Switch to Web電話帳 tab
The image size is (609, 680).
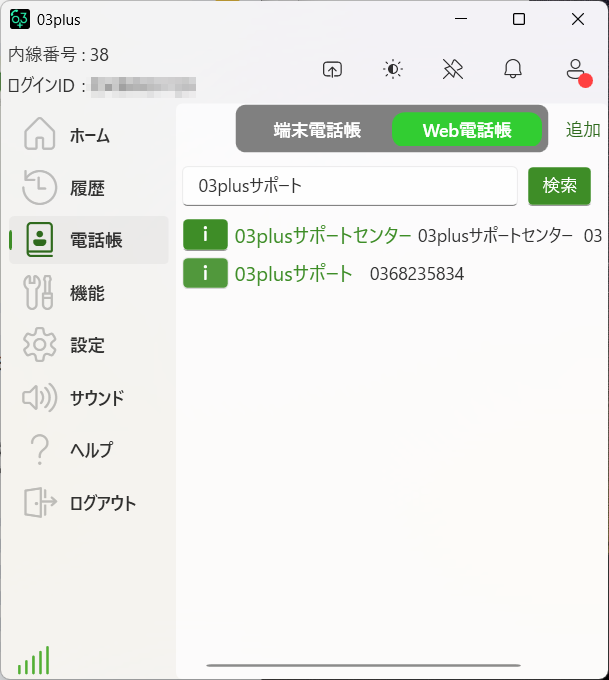click(467, 130)
